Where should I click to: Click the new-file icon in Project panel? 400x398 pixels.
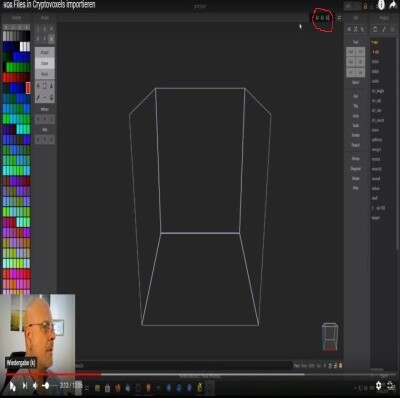coord(375,29)
